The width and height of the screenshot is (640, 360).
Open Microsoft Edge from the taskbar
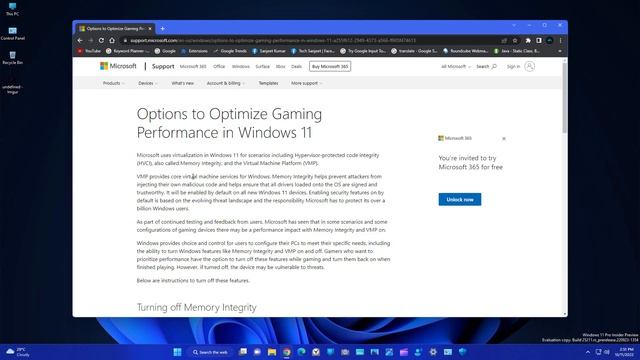[x=301, y=352]
